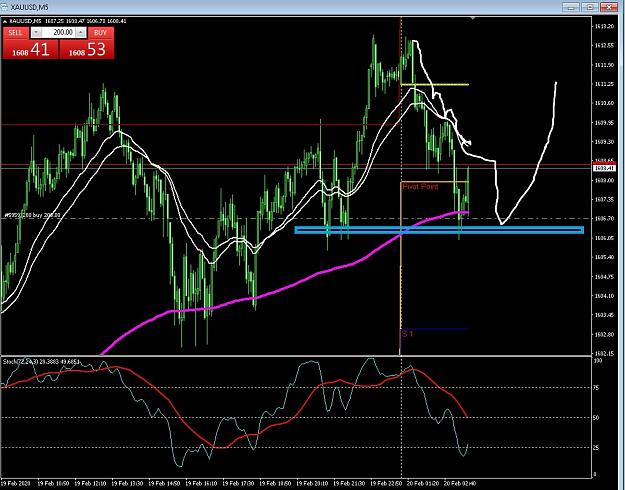Viewport: 625px width, 490px height.
Task: Click the 19 Feb 16:10 time label
Action: tap(201, 483)
